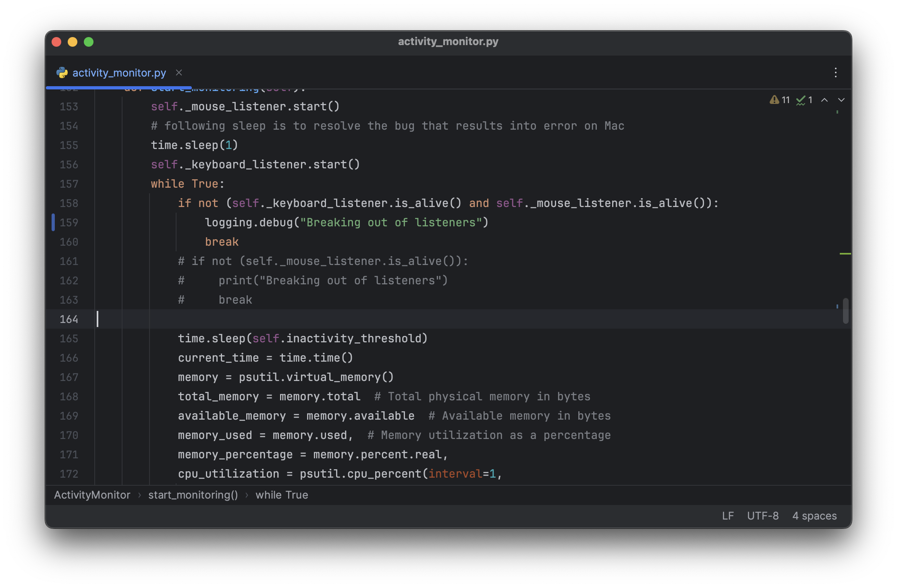Click on 'self._mouse_listener.start()' code
This screenshot has height=588, width=897.
[x=245, y=106]
